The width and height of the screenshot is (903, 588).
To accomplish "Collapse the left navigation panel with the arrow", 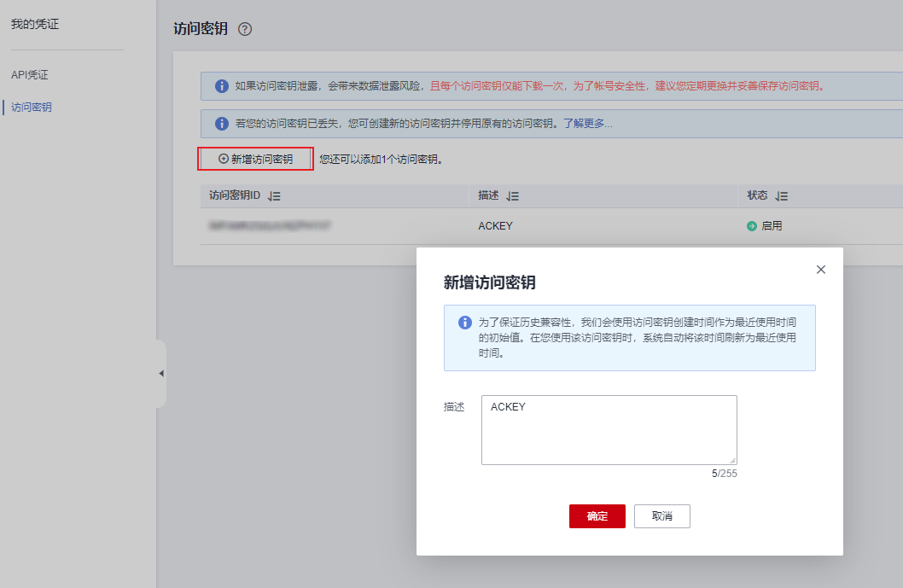I will 160,373.
